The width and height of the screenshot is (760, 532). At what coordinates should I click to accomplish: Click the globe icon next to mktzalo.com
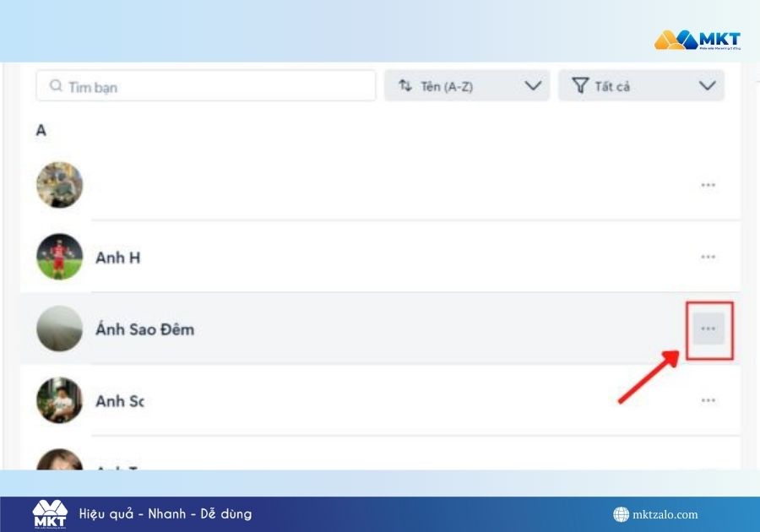coord(621,514)
